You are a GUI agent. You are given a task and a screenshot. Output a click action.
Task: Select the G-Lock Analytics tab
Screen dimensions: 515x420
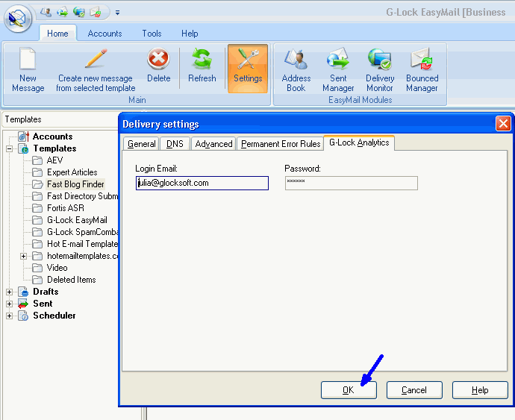(x=359, y=142)
